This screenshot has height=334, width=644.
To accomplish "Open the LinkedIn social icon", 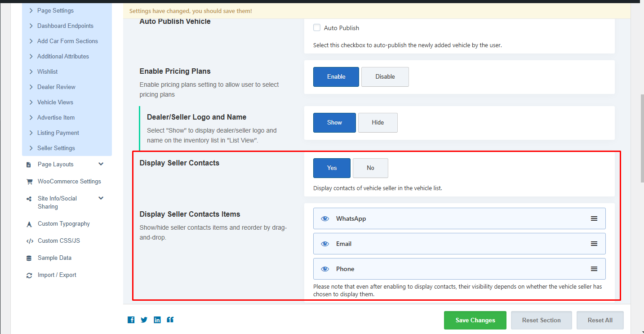I will click(x=157, y=320).
